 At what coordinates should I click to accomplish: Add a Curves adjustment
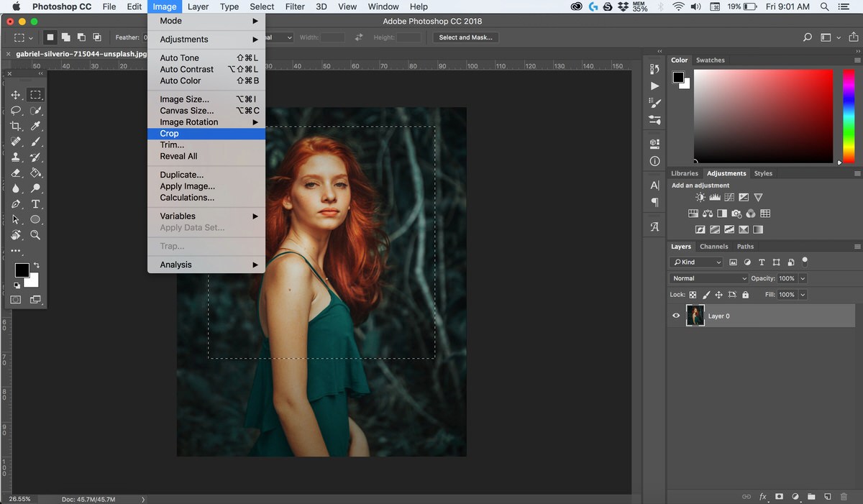(729, 197)
